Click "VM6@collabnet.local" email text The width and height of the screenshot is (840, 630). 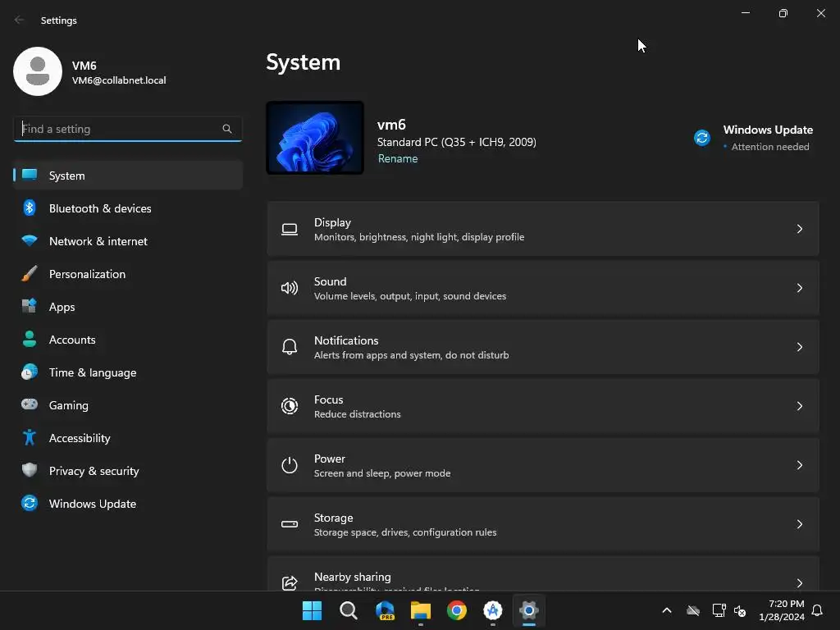[119, 80]
